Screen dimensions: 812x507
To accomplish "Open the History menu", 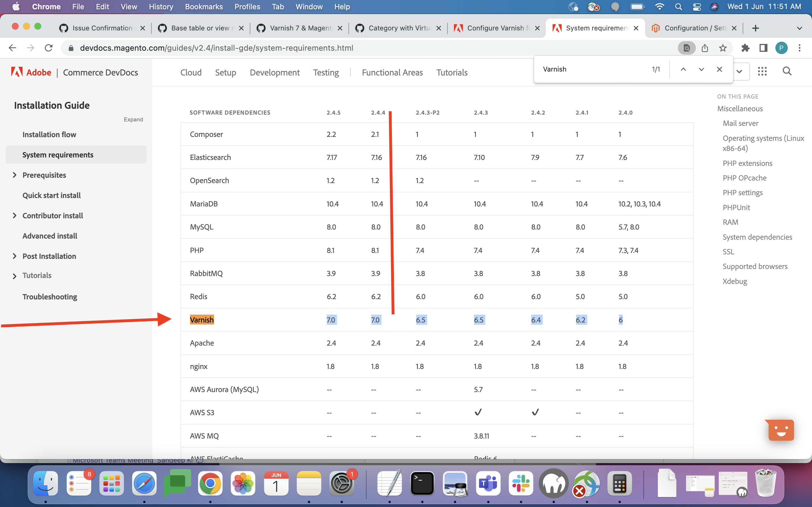I will click(x=161, y=6).
